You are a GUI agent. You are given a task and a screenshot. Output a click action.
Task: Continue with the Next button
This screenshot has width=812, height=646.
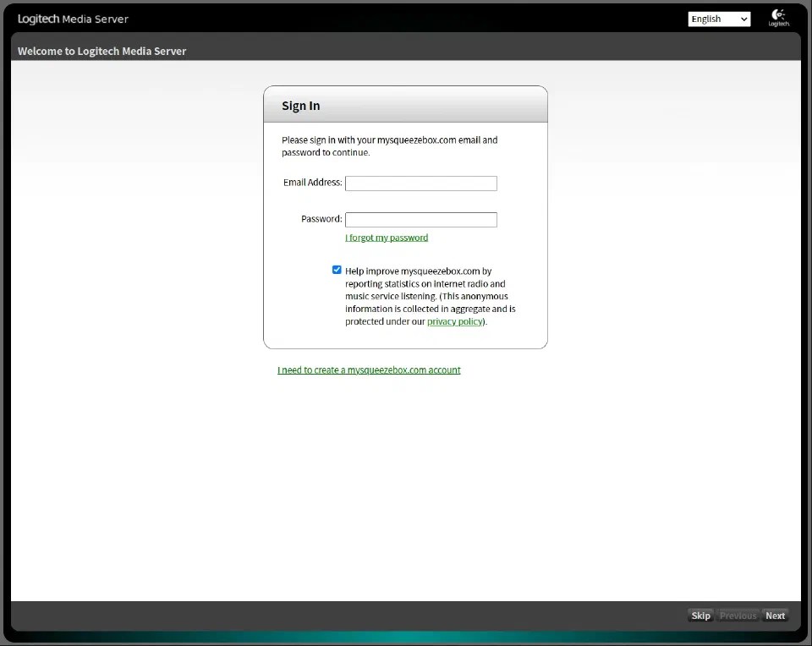coord(776,616)
